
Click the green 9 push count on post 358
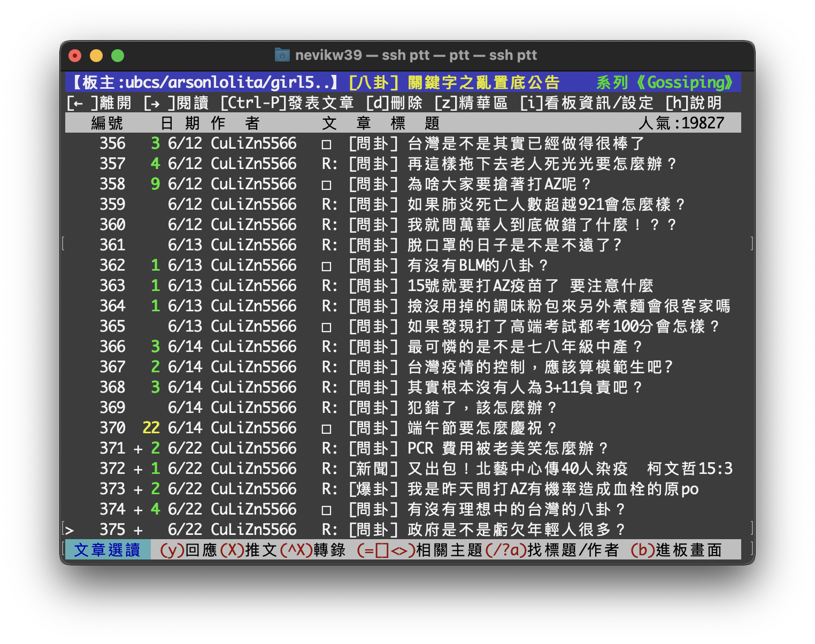155,184
